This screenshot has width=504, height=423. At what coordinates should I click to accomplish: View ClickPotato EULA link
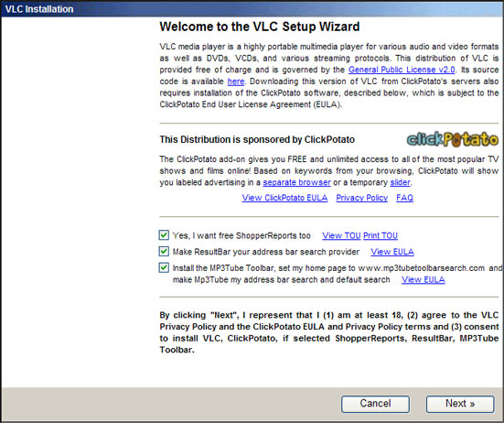tap(284, 198)
